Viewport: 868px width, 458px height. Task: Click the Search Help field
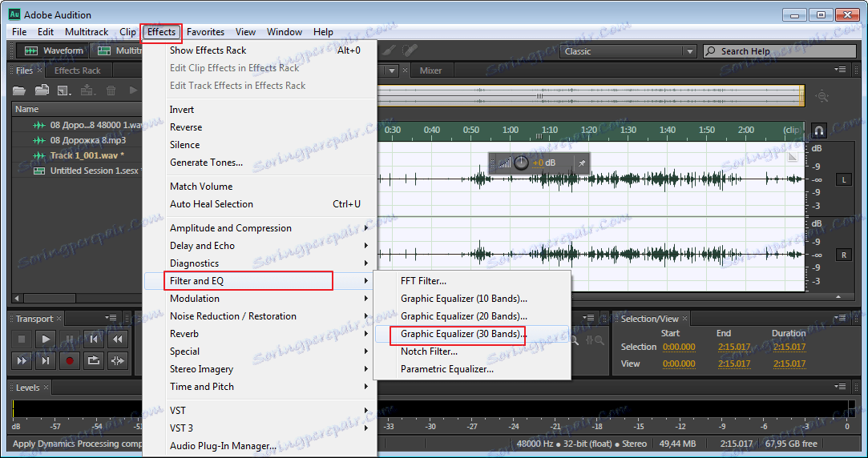coord(779,51)
